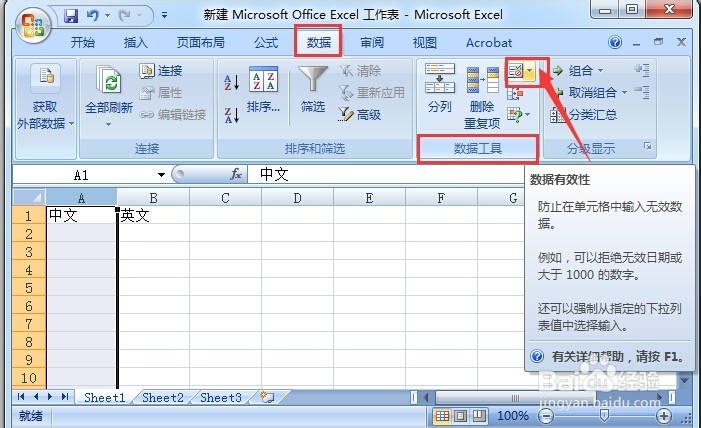Click the zoom in plus button
Screen dimensions: 701x428
point(663,416)
